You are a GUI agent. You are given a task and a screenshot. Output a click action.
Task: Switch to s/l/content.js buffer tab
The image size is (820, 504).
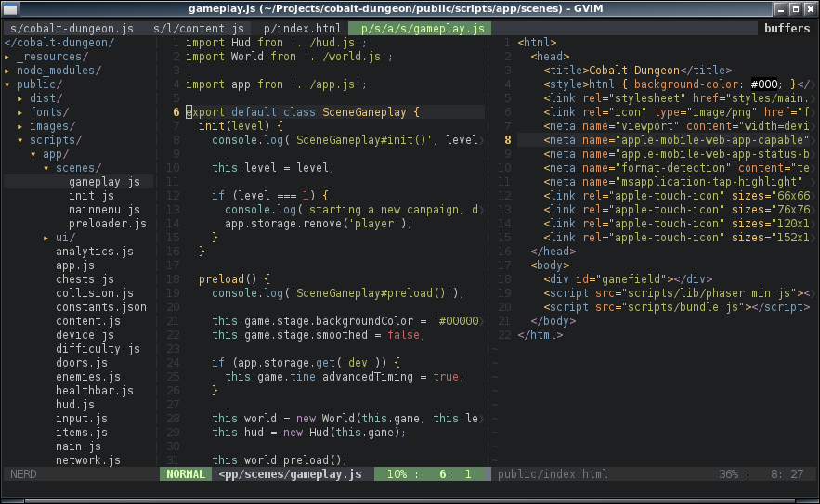pos(199,28)
